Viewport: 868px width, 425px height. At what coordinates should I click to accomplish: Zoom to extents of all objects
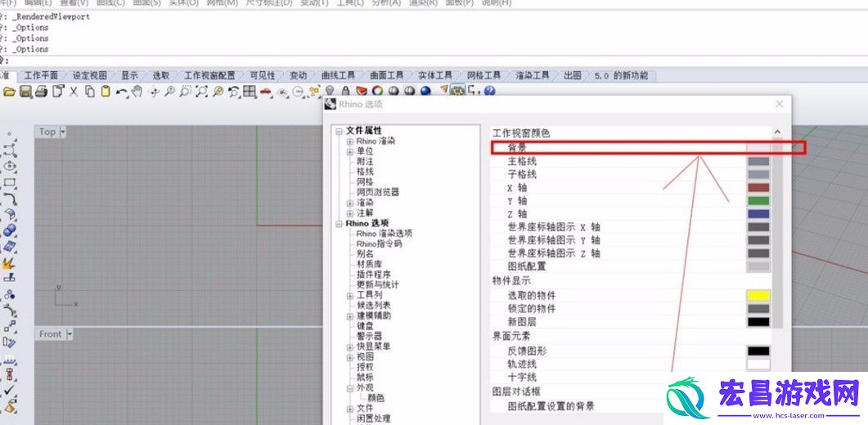(201, 92)
